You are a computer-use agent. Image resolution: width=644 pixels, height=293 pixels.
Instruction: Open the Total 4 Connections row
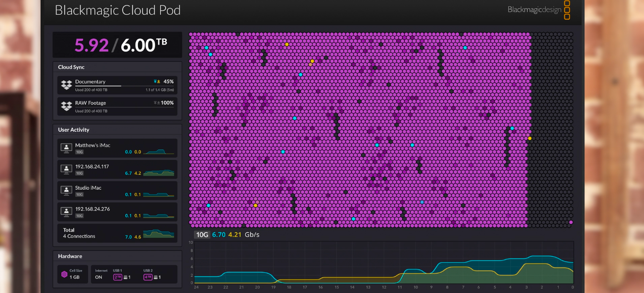tap(117, 233)
